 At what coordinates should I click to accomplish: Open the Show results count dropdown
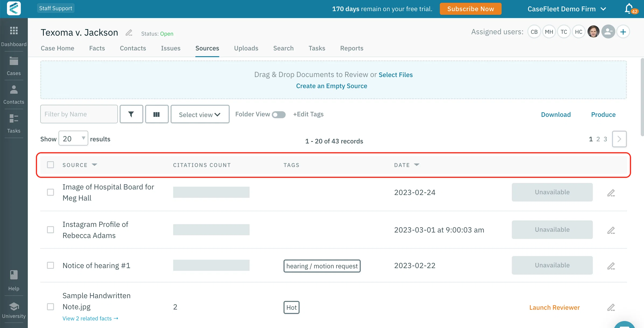[73, 138]
